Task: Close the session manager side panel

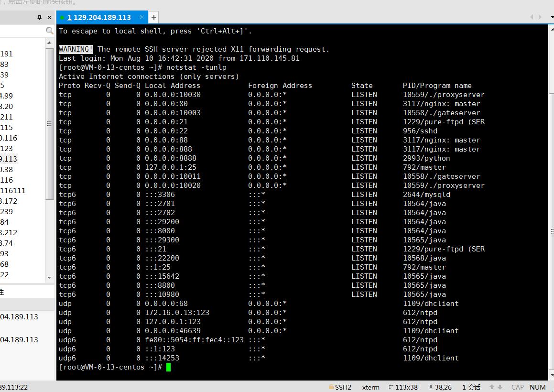Action: 49,17
